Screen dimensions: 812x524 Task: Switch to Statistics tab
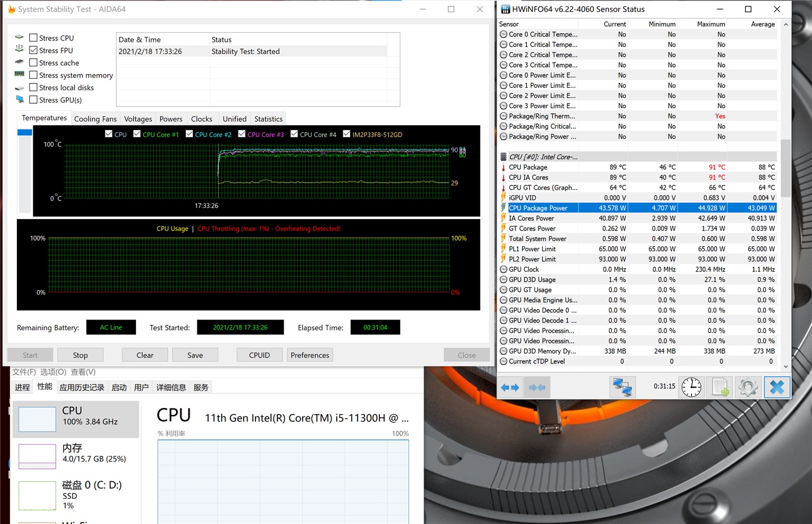click(x=268, y=119)
